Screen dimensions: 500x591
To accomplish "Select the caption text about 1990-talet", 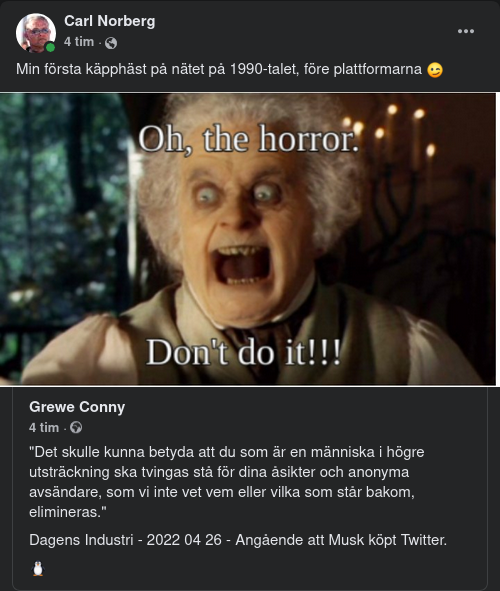I will pyautogui.click(x=219, y=69).
